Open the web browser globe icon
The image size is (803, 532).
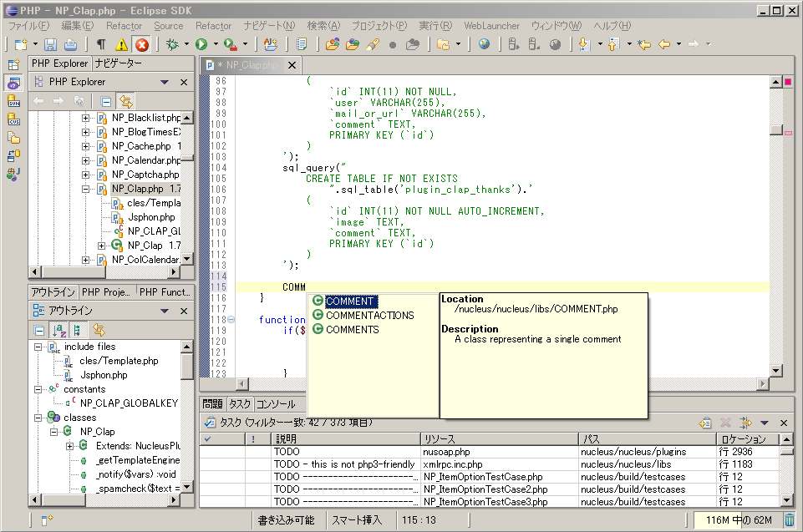click(x=484, y=44)
